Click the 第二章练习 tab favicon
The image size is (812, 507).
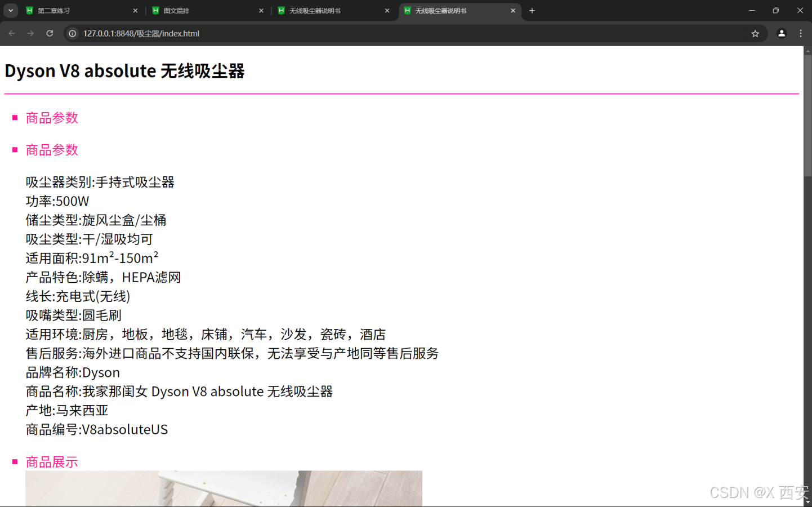(30, 11)
